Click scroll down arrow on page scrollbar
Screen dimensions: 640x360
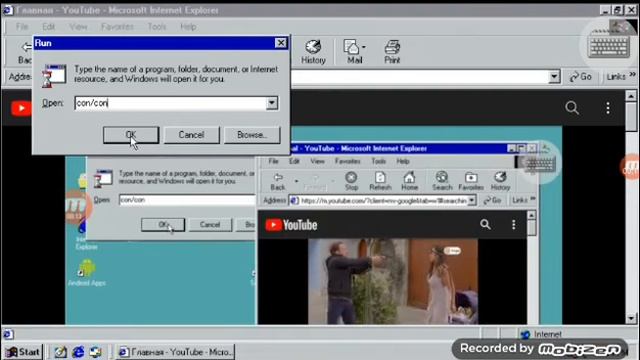631,318
